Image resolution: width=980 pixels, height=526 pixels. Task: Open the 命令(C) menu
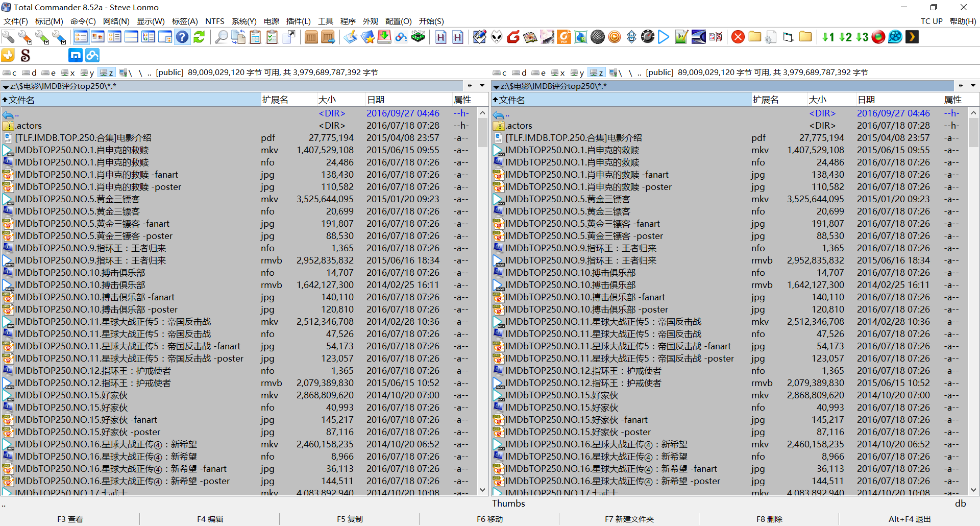pyautogui.click(x=83, y=21)
